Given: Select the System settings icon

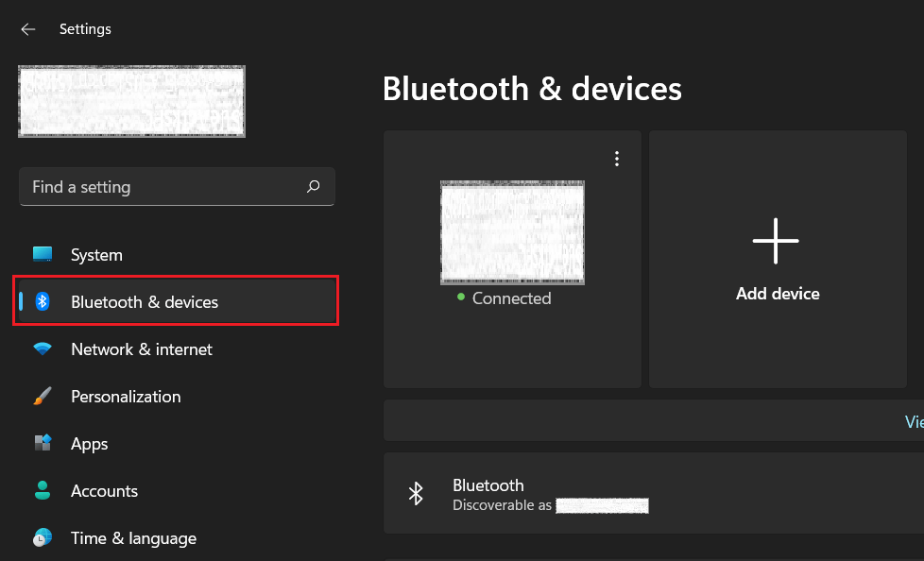Looking at the screenshot, I should 42,254.
